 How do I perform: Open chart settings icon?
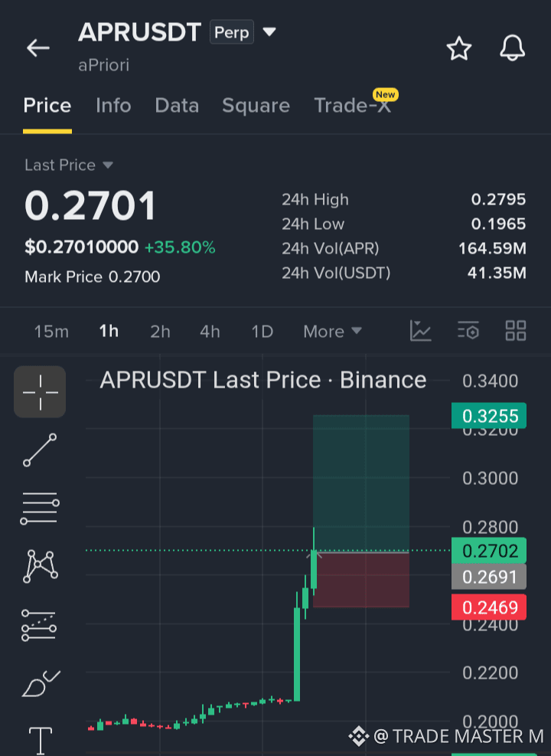tap(468, 331)
